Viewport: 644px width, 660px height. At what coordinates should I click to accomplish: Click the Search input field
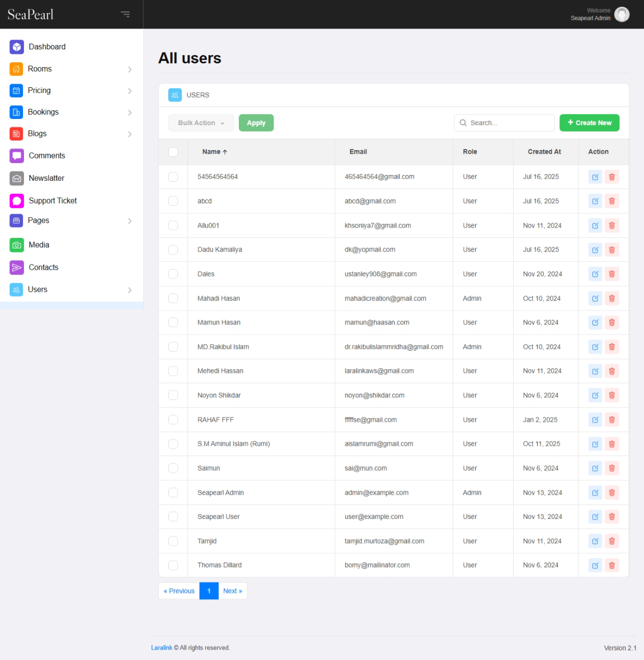coord(509,123)
